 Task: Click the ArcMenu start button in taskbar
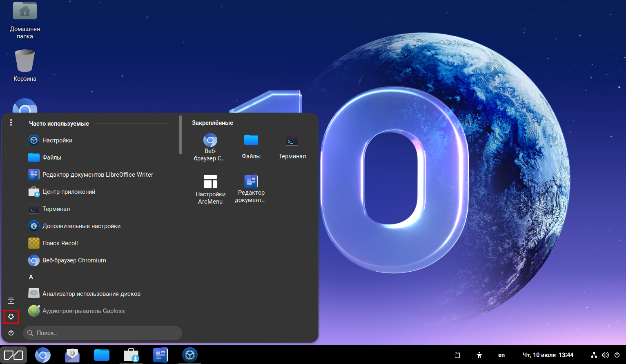pos(13,355)
